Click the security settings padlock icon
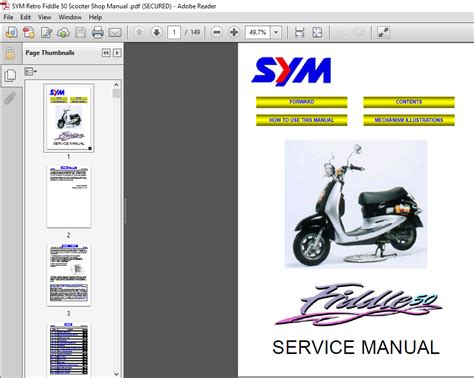Screen dimensions: 474x378 (10, 53)
